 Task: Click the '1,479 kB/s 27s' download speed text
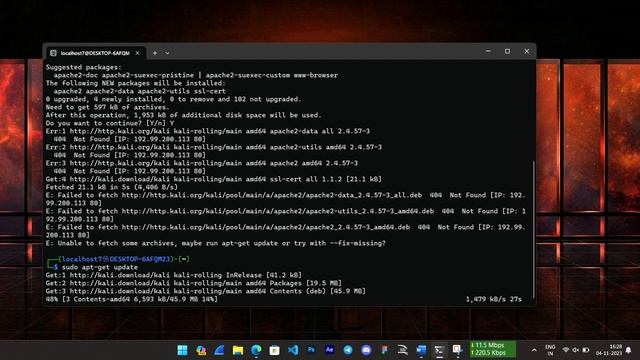[x=494, y=300]
